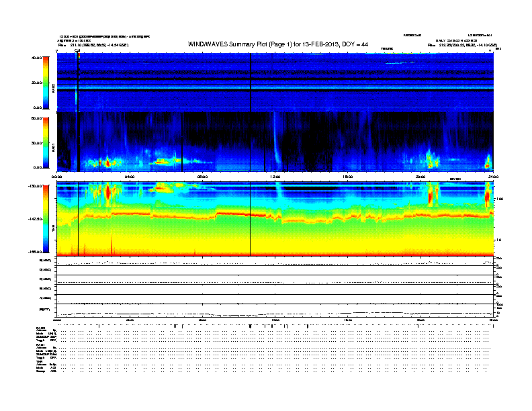Click the -130.00 label on TNR scale
The width and height of the screenshot is (532, 411).
[x=36, y=186]
